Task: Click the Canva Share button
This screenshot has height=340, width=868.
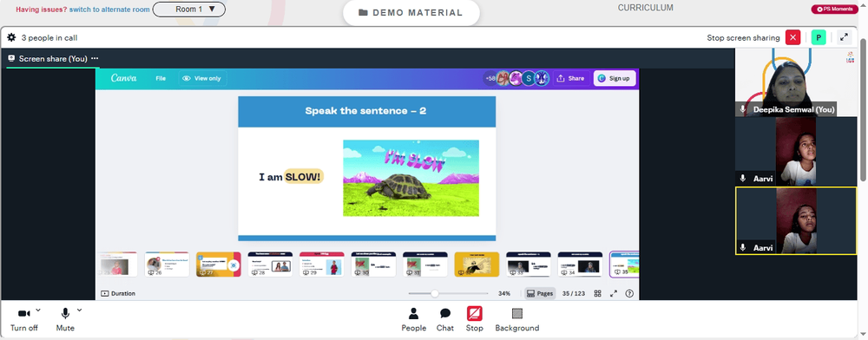Action: pos(570,79)
